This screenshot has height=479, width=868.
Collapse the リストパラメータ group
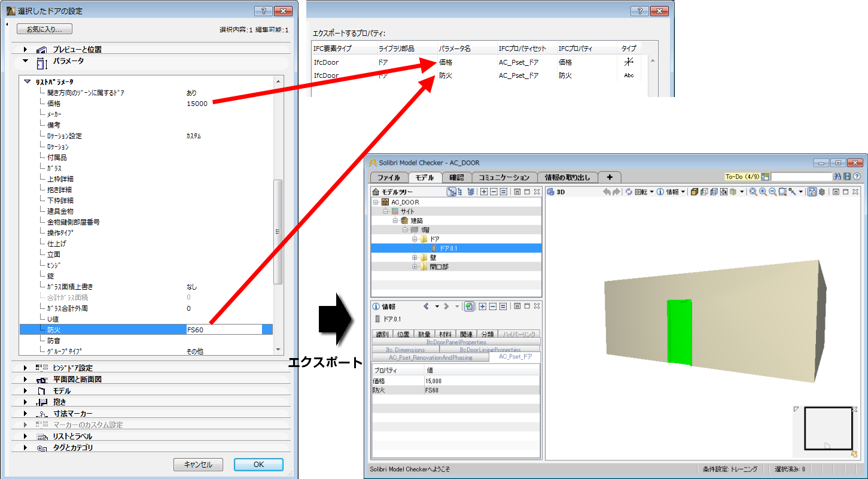coord(28,81)
